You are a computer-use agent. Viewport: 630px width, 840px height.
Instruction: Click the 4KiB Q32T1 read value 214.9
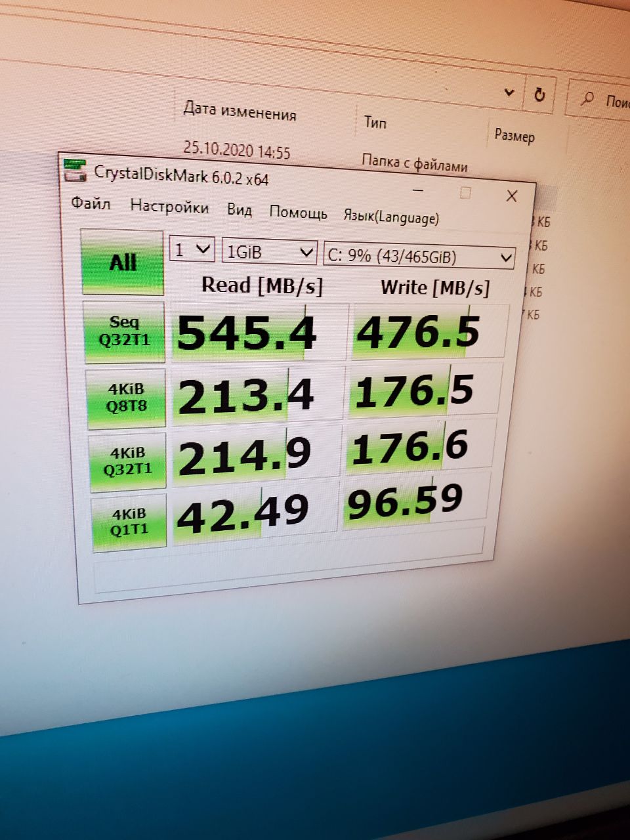pyautogui.click(x=256, y=457)
